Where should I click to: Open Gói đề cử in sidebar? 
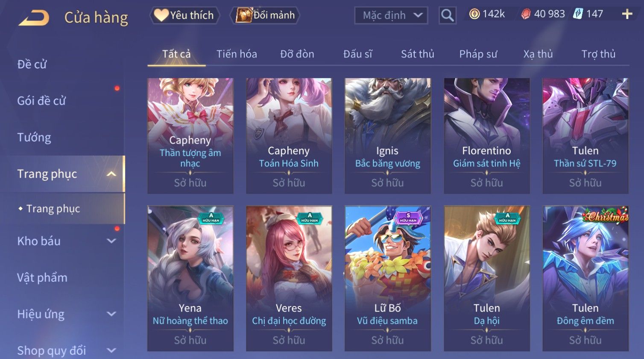tap(41, 101)
